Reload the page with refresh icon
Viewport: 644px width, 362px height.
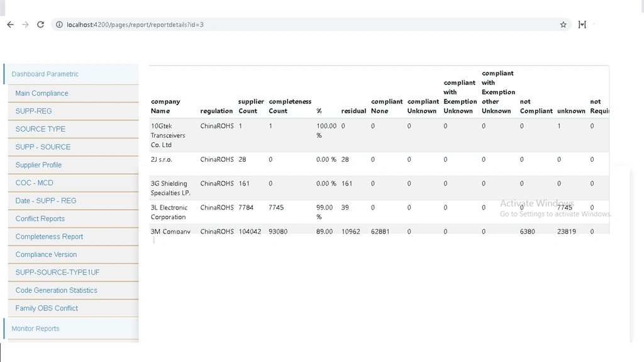point(40,25)
